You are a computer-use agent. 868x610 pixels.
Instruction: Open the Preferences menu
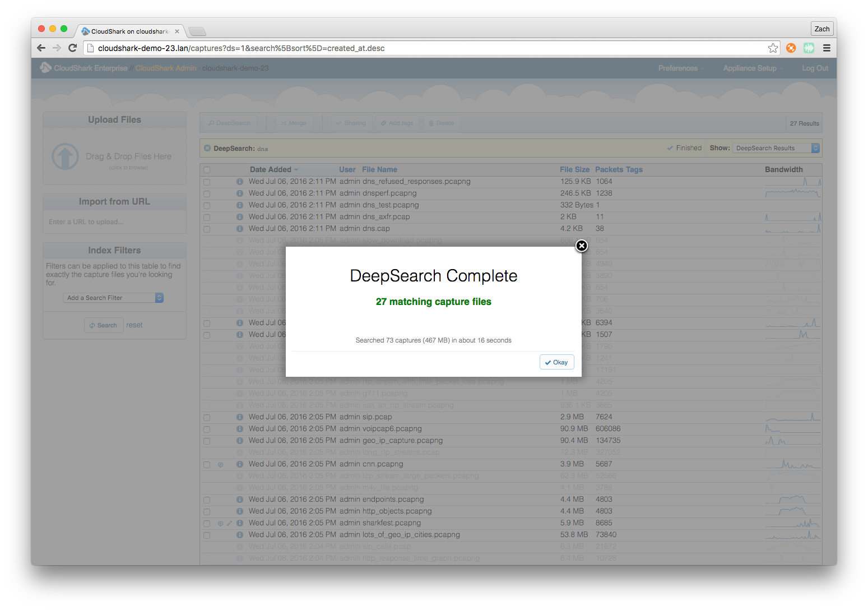click(x=681, y=68)
